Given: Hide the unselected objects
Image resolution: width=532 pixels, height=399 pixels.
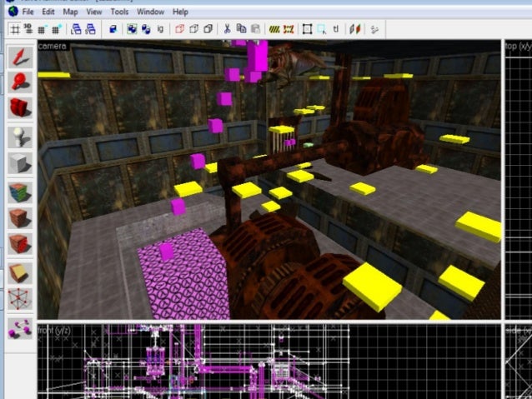Looking at the screenshot, I should click(x=193, y=29).
